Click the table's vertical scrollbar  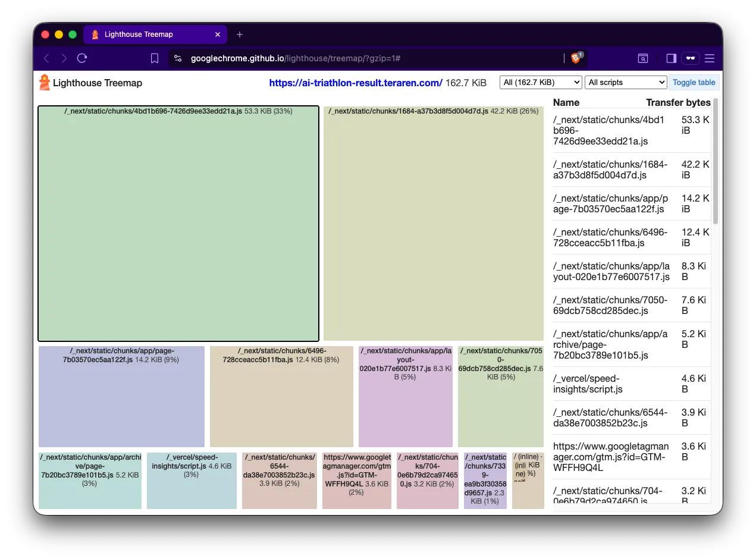pyautogui.click(x=716, y=161)
